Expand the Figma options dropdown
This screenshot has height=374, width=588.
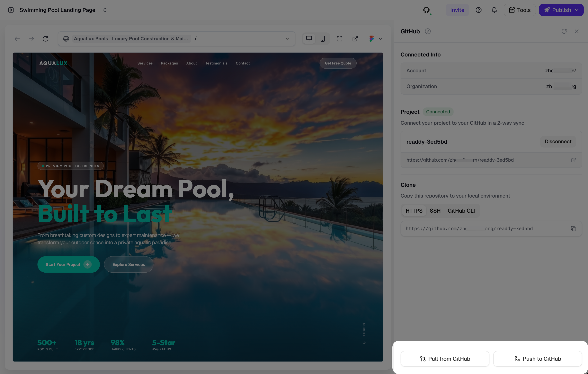pyautogui.click(x=380, y=38)
